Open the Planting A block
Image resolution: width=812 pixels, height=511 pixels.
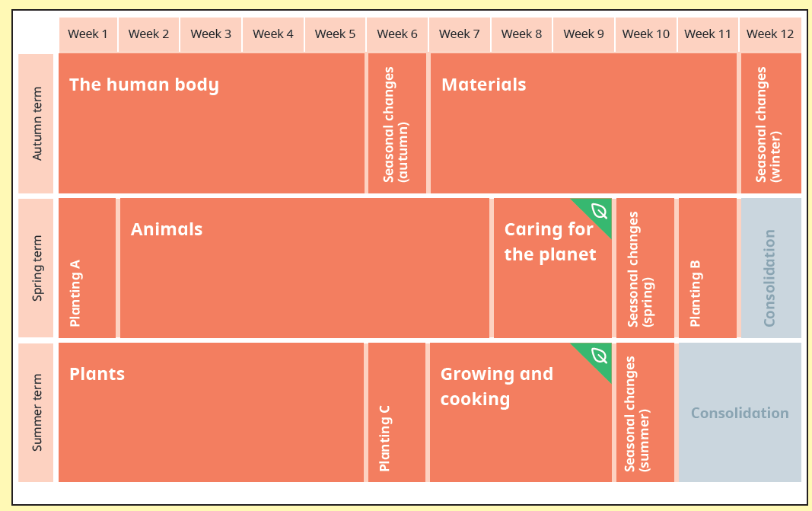coord(87,268)
